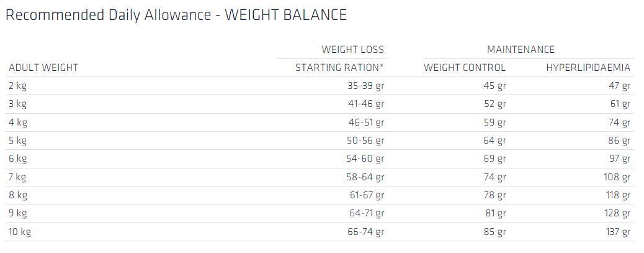Click the 74 gr hyperlipidaemia value
644x253 pixels.
pos(619,122)
